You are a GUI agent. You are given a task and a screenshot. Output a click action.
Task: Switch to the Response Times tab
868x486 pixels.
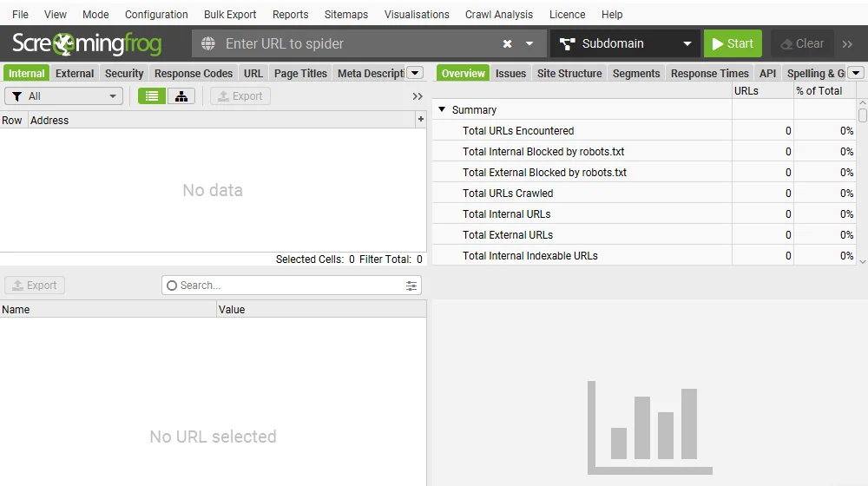[710, 73]
